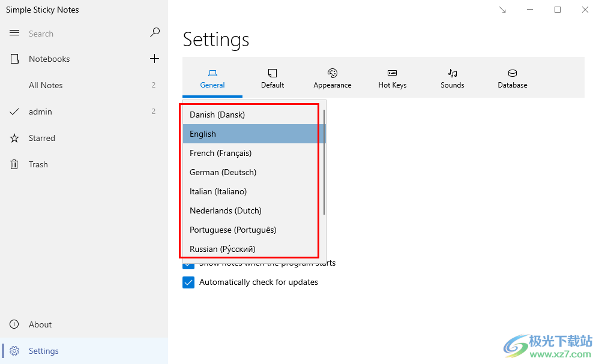Click the Automatically check for updates label

[x=259, y=282]
